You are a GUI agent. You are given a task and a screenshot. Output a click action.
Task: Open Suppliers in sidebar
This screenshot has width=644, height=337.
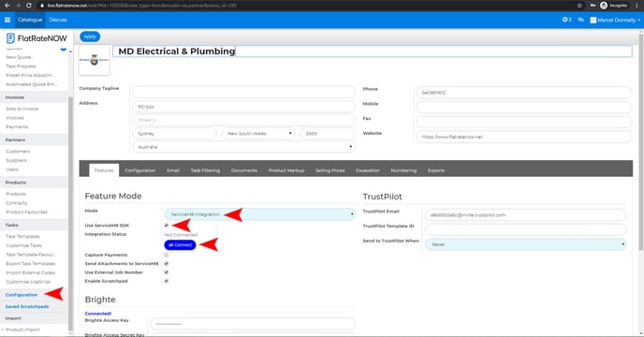point(16,160)
